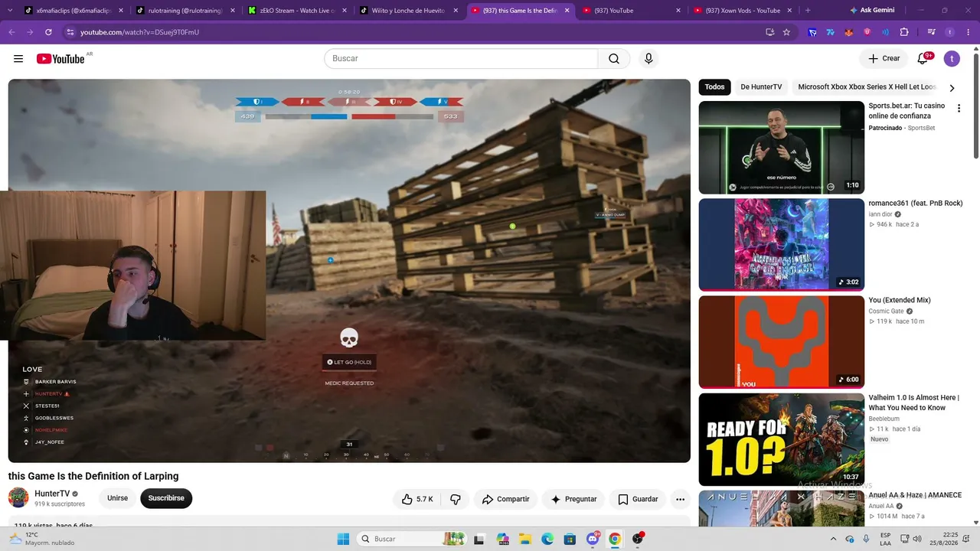The width and height of the screenshot is (980, 551).
Task: Open the TradingView extension icon
Action: pyautogui.click(x=830, y=32)
